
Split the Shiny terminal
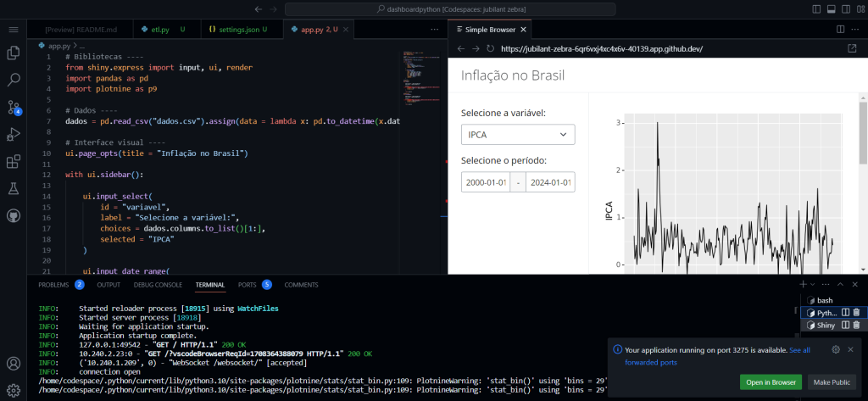[x=845, y=325]
